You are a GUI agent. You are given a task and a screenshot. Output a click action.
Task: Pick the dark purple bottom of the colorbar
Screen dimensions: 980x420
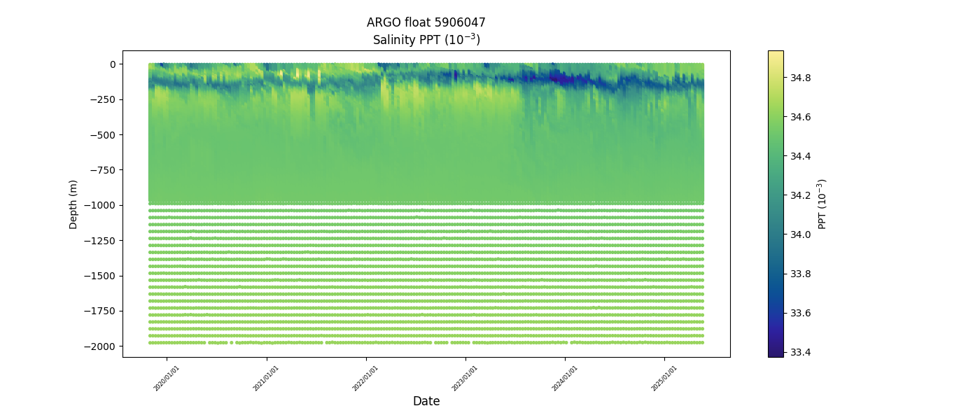tap(776, 353)
